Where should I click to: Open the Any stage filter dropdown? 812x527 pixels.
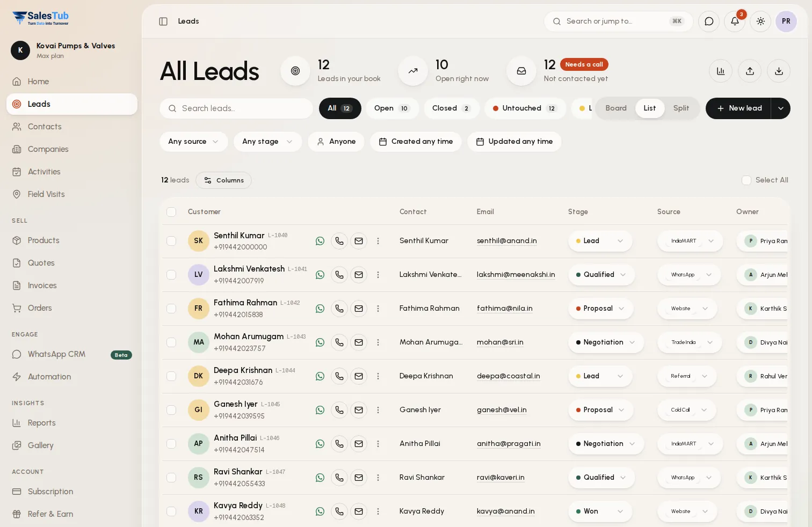267,142
